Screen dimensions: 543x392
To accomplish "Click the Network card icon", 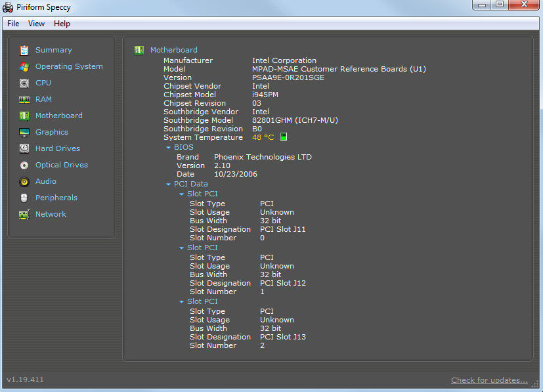I will point(24,215).
